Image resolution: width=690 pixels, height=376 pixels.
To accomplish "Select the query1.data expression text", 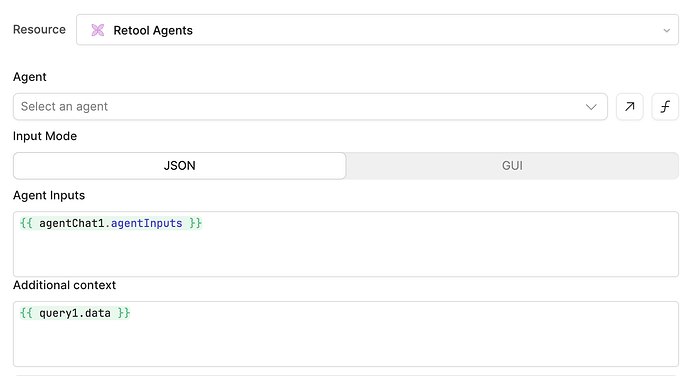I will point(75,313).
